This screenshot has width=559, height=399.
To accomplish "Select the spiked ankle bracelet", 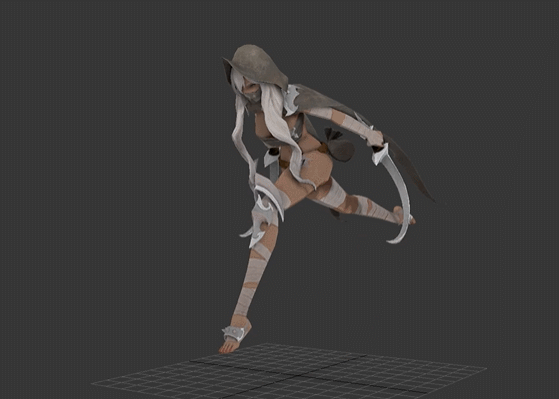I will point(234,333).
